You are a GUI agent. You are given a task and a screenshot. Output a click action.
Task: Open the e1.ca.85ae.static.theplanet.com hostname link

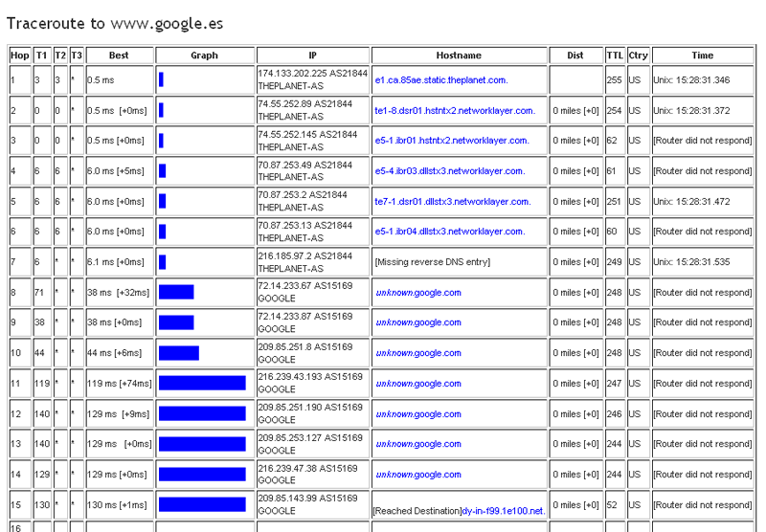point(441,80)
